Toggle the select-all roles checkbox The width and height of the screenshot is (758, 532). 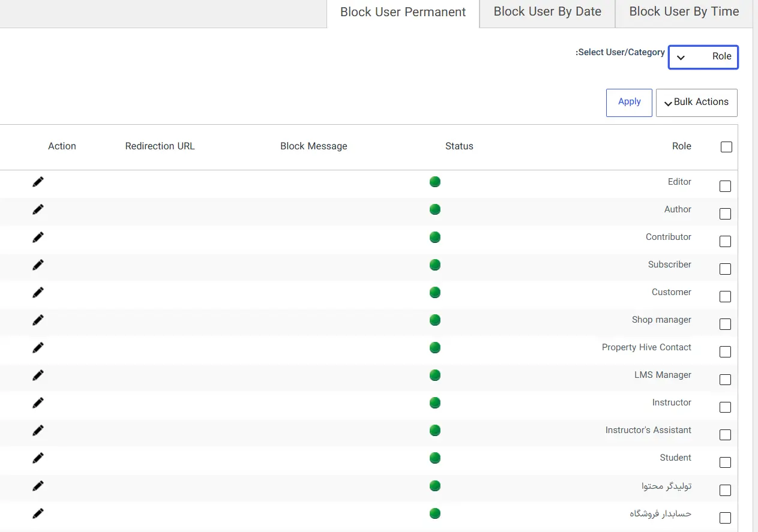(726, 147)
